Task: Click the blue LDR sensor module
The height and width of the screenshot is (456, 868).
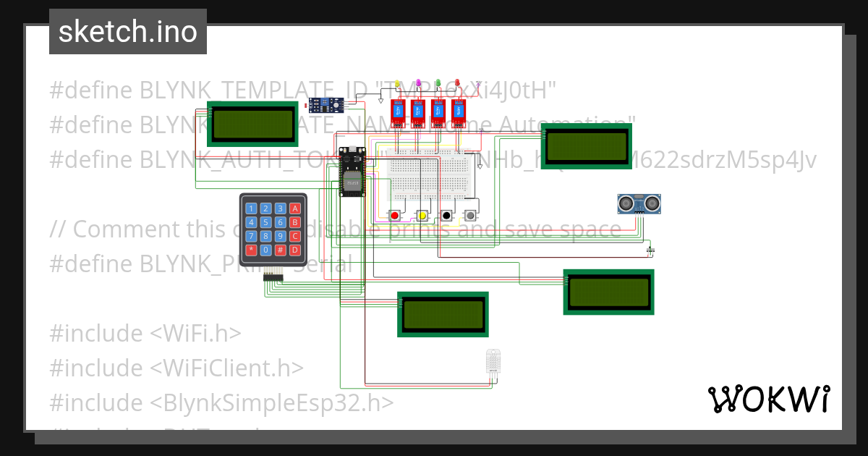Action: (x=325, y=104)
